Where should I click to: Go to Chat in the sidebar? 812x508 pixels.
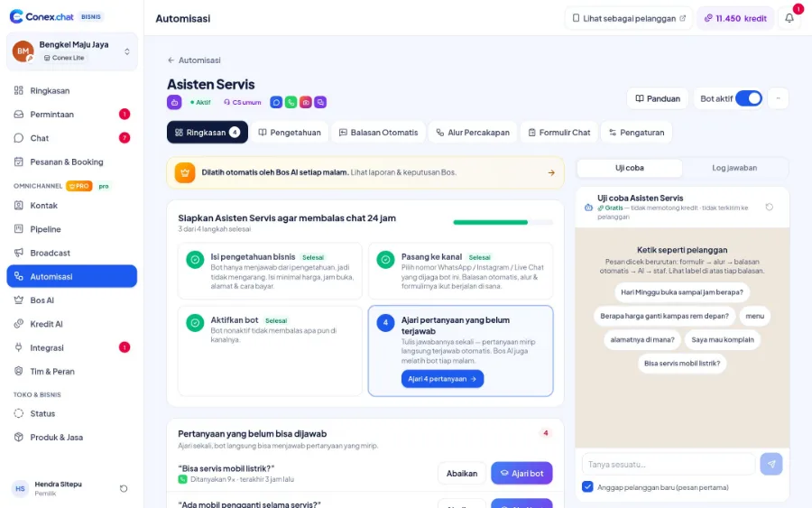coord(71,138)
